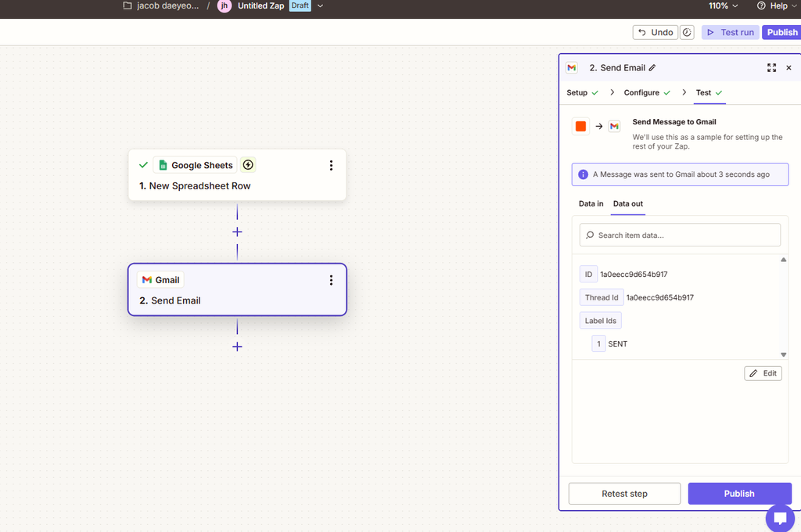Open the version history clock icon
Image resolution: width=801 pixels, height=532 pixels.
tap(687, 32)
